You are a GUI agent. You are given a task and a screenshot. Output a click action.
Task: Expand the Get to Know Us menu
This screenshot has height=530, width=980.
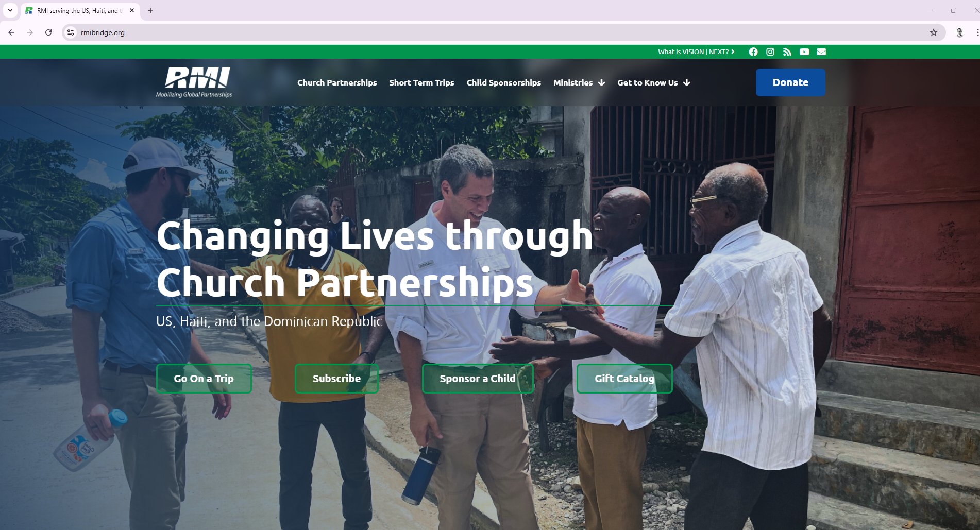tap(654, 82)
